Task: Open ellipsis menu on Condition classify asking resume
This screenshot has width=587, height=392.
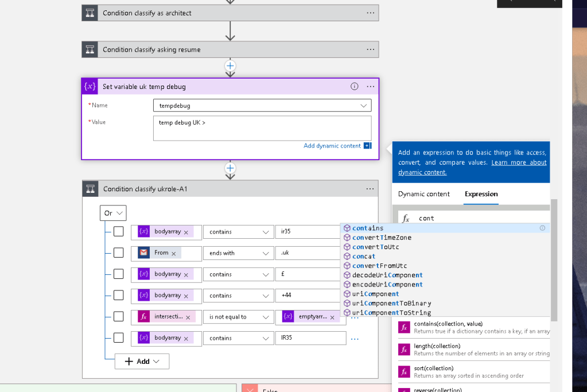Action: click(370, 49)
